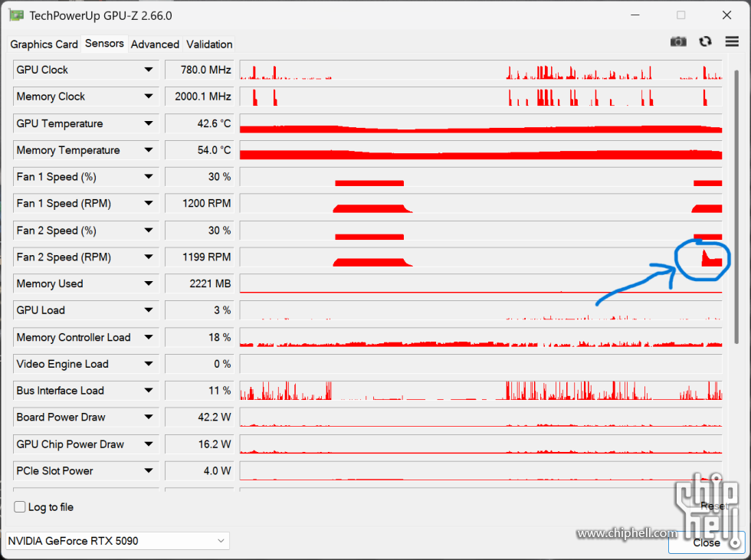Open the Advanced tab
751x560 pixels.
click(155, 44)
